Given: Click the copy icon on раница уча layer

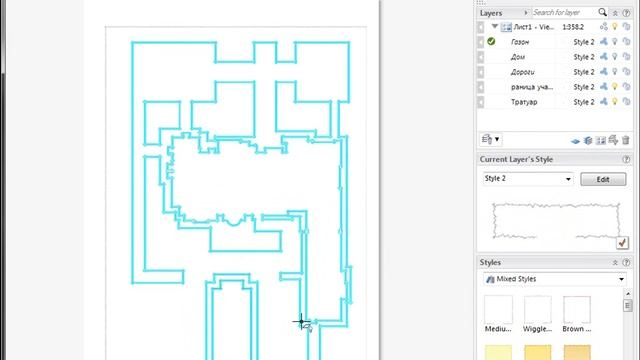Looking at the screenshot, I should click(627, 87).
